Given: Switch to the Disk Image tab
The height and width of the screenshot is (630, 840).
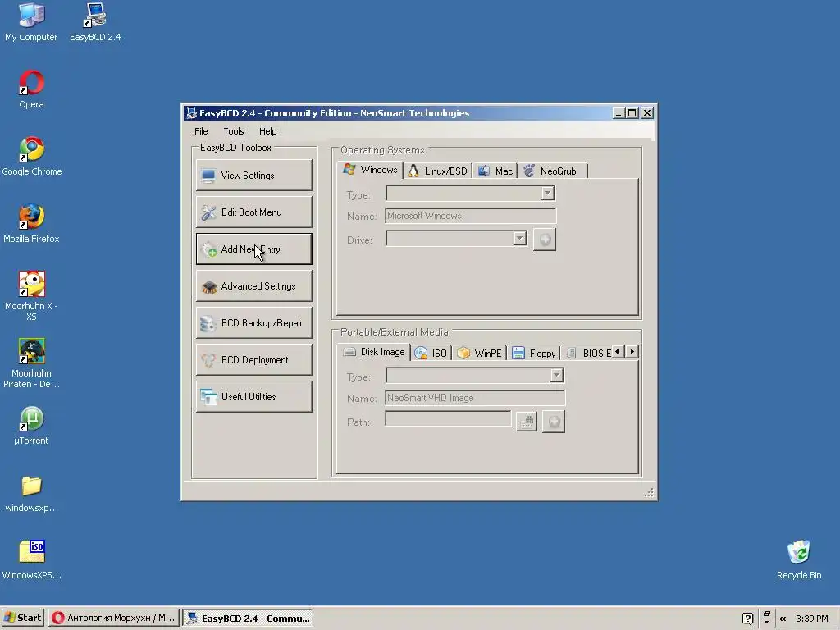Looking at the screenshot, I should 374,352.
